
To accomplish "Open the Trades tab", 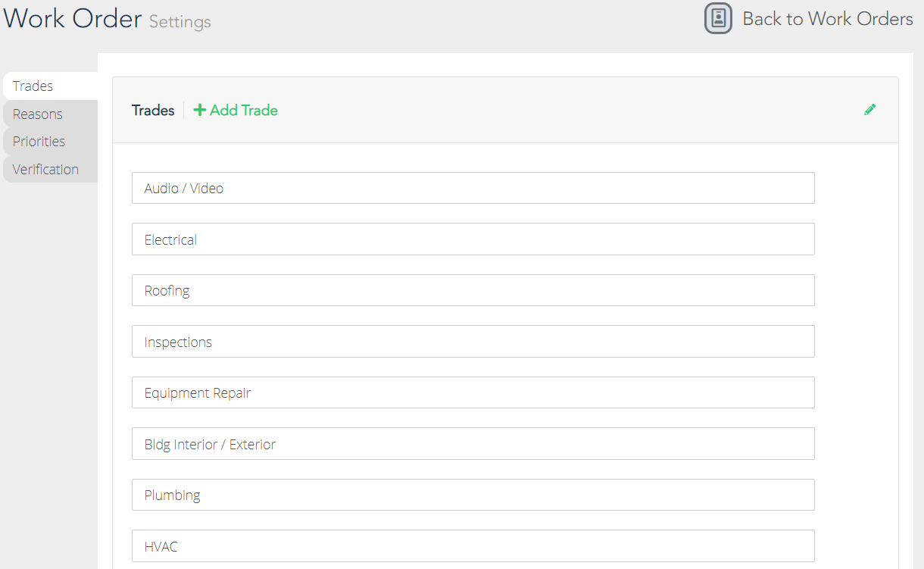I will point(51,86).
